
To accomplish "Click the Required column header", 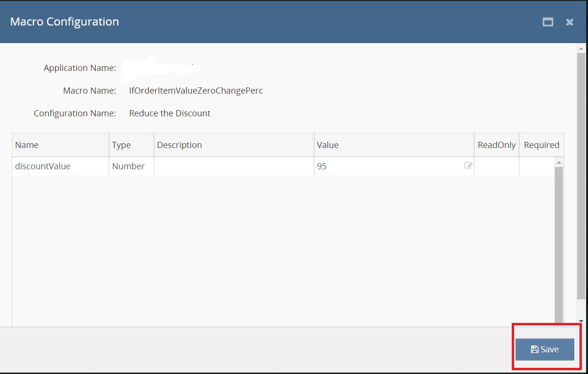I will click(541, 145).
